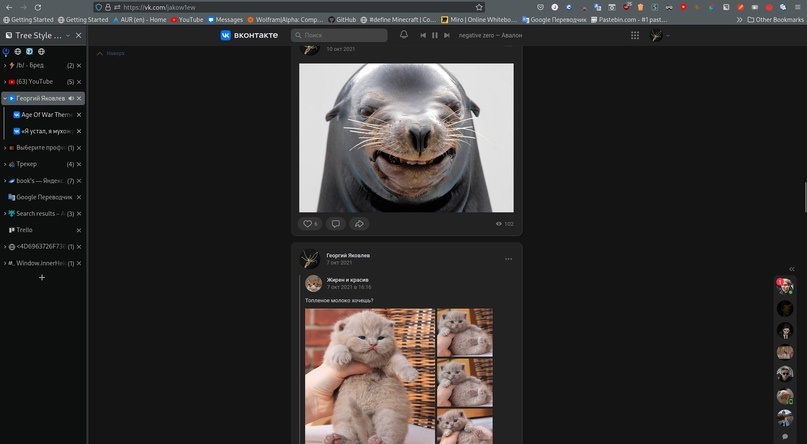The image size is (807, 444).
Task: Expand the Трекер tab tree
Action: coord(5,164)
